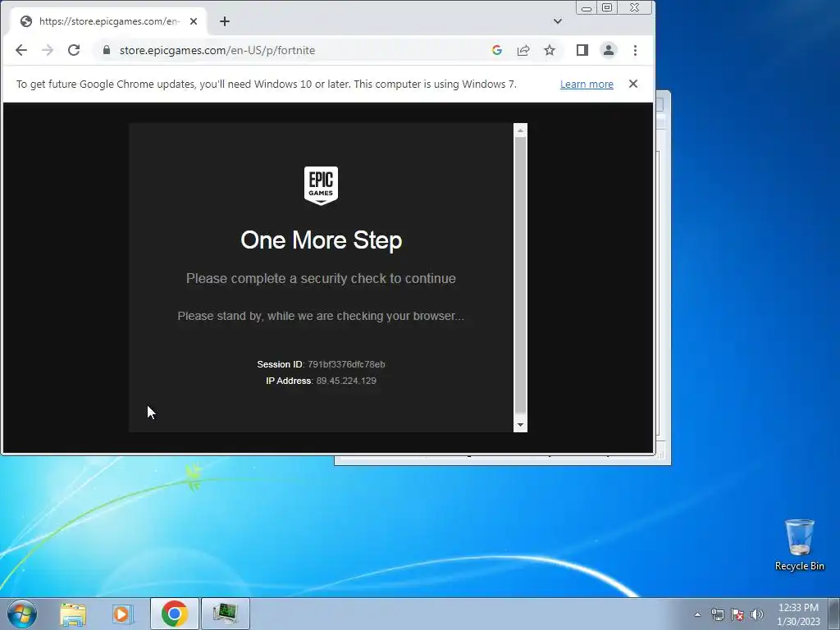Open a new tab with plus button
Viewport: 840px width, 630px height.
click(x=225, y=21)
